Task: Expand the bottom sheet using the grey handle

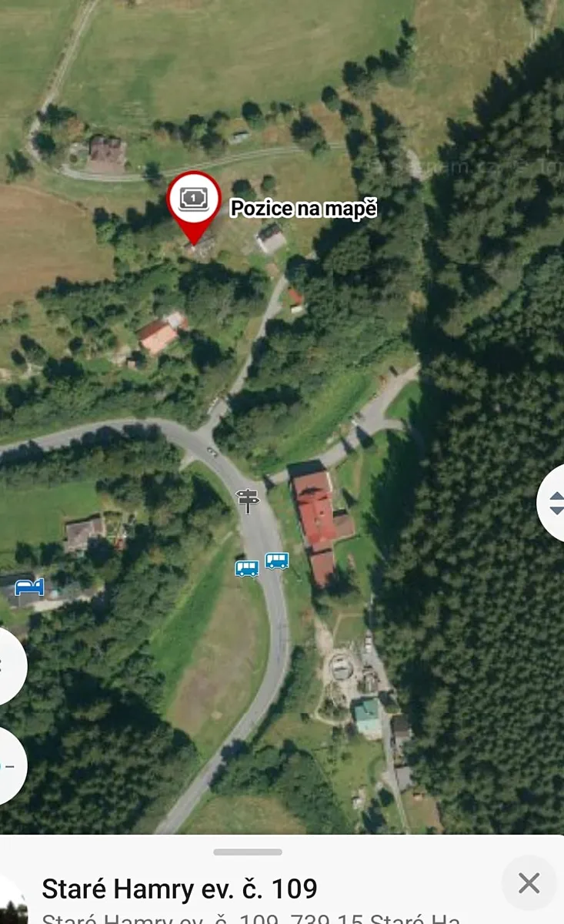Action: pos(248,852)
